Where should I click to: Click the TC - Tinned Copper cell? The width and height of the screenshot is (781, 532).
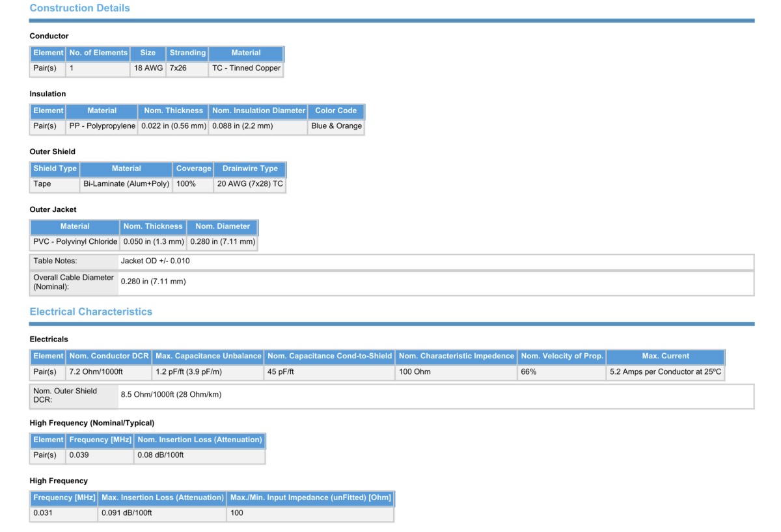coord(246,68)
